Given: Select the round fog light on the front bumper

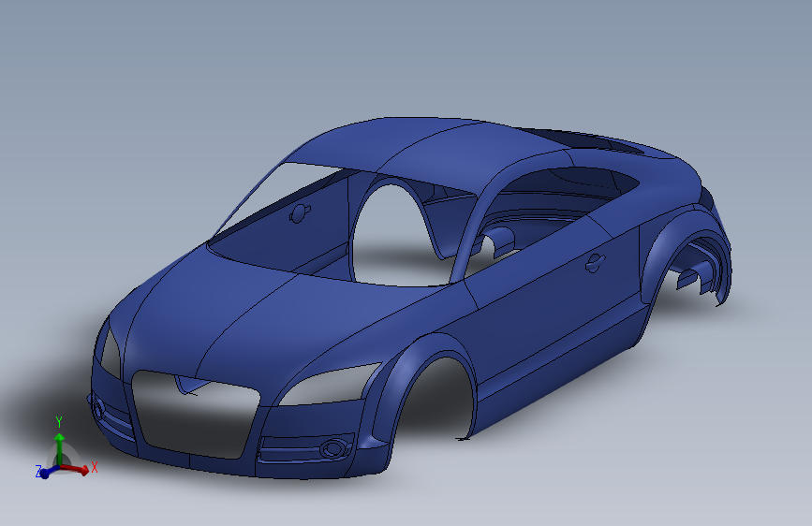Looking at the screenshot, I should tap(332, 447).
